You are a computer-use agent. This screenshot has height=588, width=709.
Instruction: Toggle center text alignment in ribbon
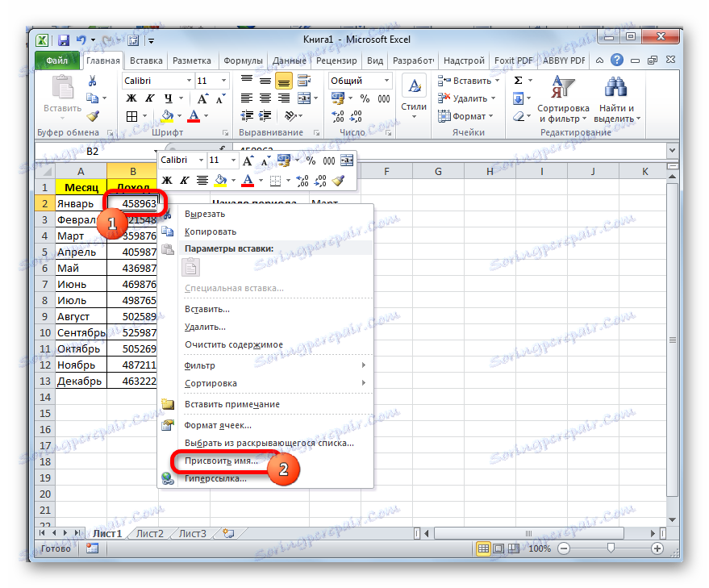click(x=265, y=98)
